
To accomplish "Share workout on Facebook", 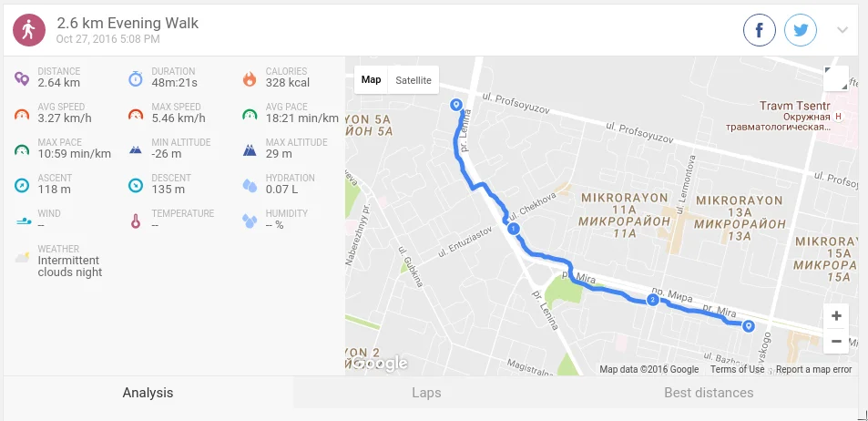I will pos(760,30).
